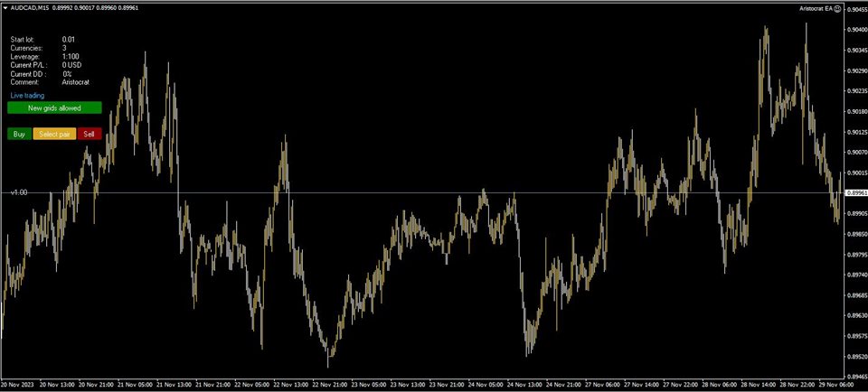This screenshot has height=392, width=868.
Task: Click 0.90290 on the price scale
Action: coord(856,70)
